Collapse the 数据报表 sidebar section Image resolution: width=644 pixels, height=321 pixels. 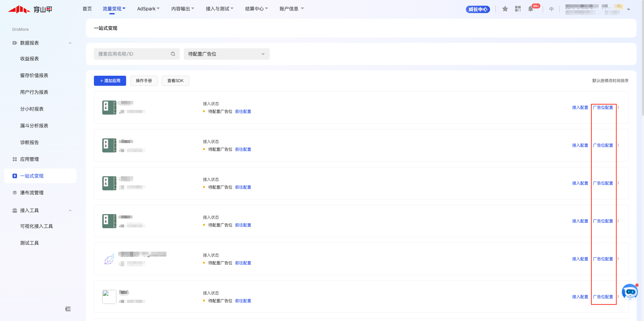[70, 43]
